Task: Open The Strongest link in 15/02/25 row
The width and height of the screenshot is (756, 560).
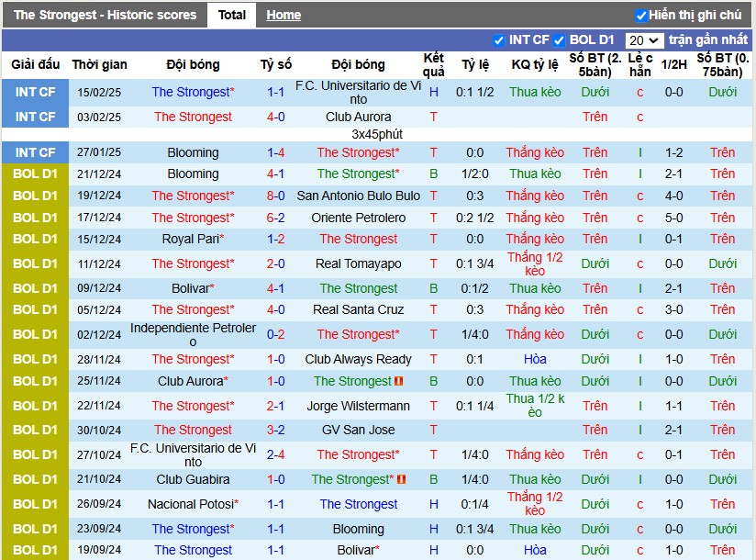Action: pyautogui.click(x=193, y=92)
